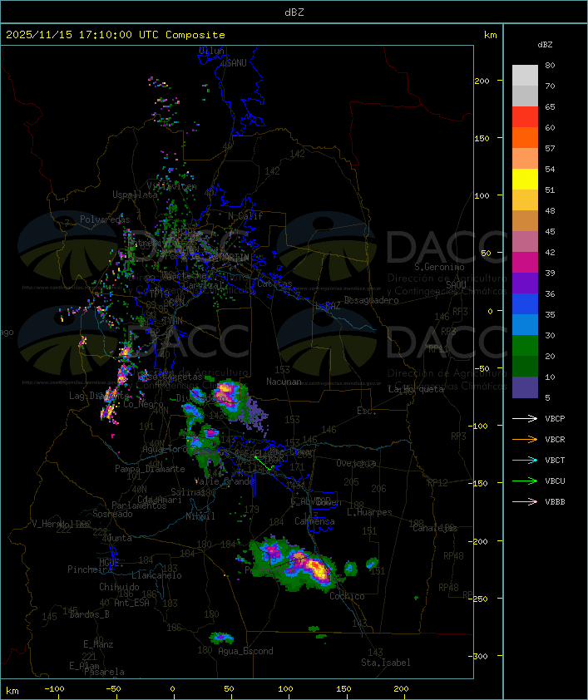Screen dimensions: 588x700
Task: Click the 2025/11/15 17:10:00 UTC Composite timestamp
Action: 116,35
